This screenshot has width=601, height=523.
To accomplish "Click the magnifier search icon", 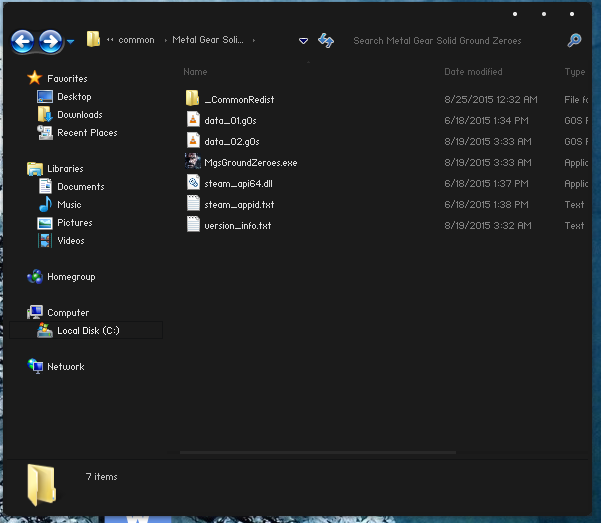I will [574, 40].
